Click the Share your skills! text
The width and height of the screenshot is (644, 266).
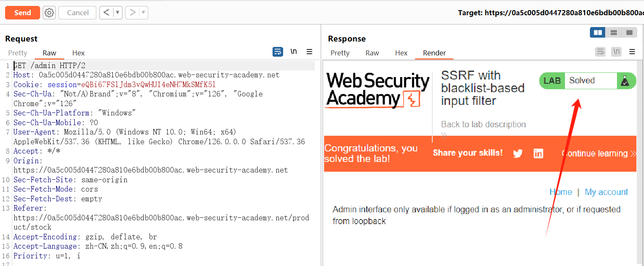click(x=468, y=153)
